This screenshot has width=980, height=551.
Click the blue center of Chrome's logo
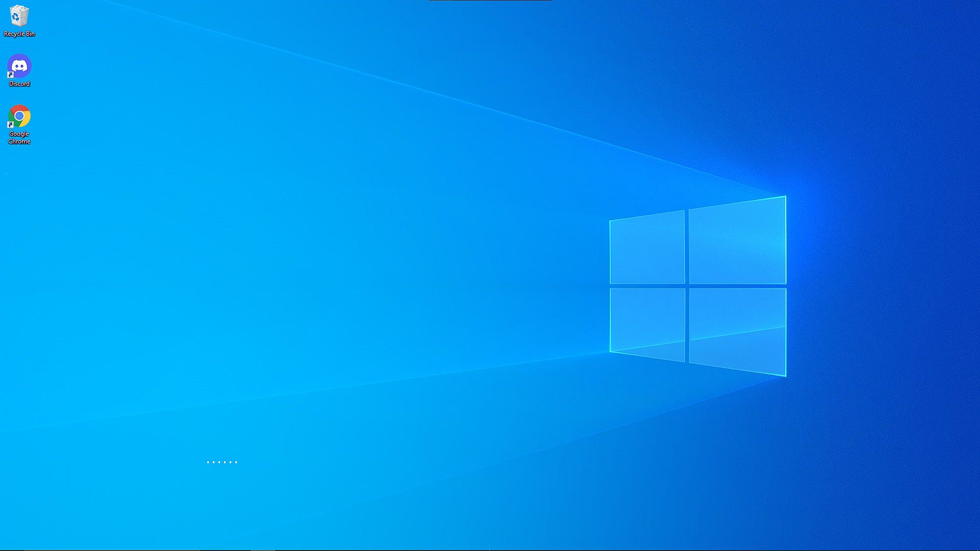tap(19, 116)
